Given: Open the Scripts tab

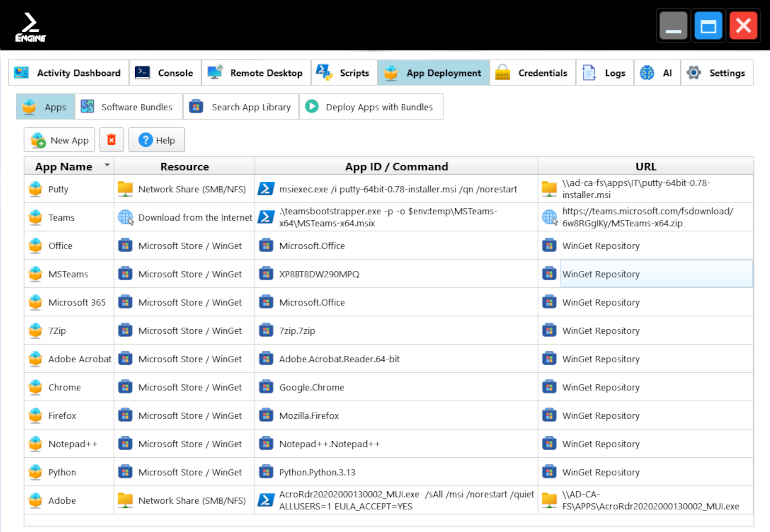Looking at the screenshot, I should pos(344,73).
